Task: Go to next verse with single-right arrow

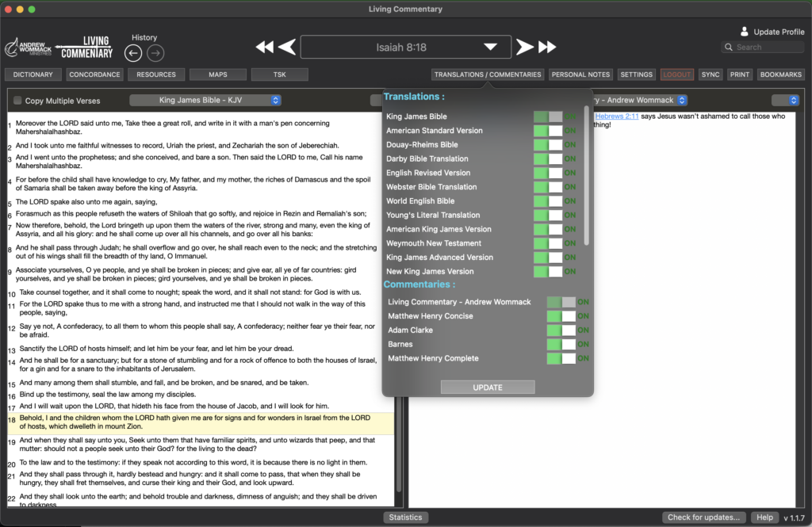Action: (525, 47)
